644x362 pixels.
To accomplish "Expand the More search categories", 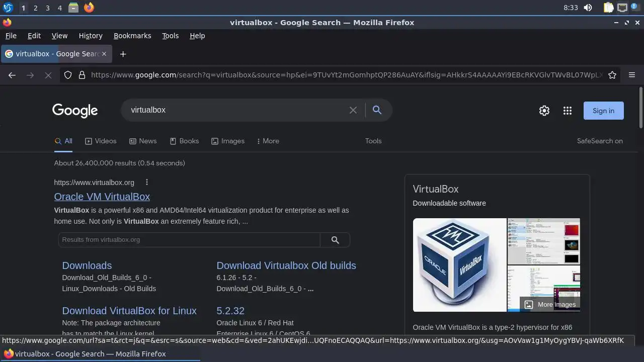I will (x=268, y=141).
